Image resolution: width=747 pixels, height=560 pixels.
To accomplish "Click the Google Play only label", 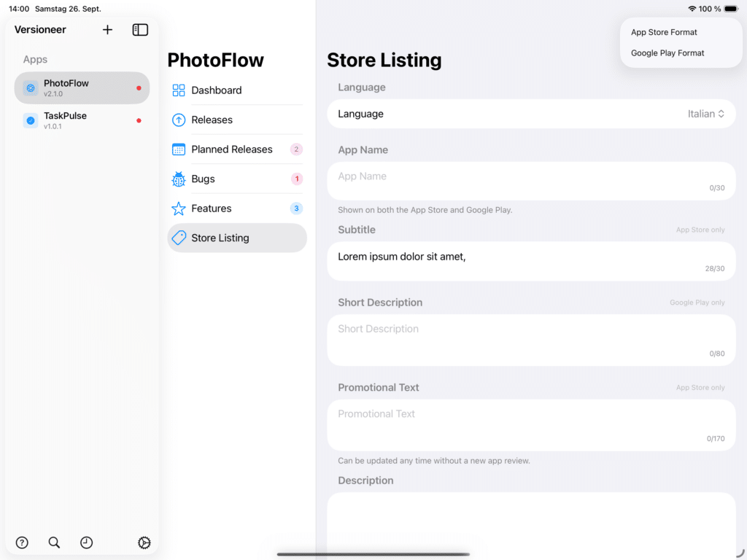I will click(x=697, y=303).
